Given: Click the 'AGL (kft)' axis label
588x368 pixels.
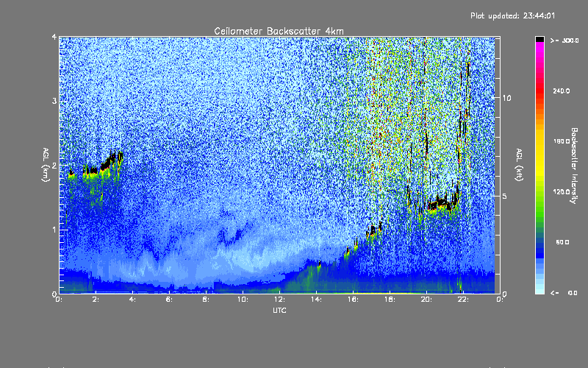Looking at the screenshot, I should click(x=519, y=165).
